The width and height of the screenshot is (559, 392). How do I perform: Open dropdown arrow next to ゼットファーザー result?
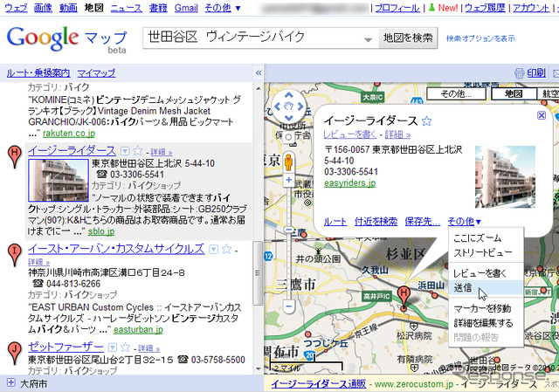tap(113, 347)
